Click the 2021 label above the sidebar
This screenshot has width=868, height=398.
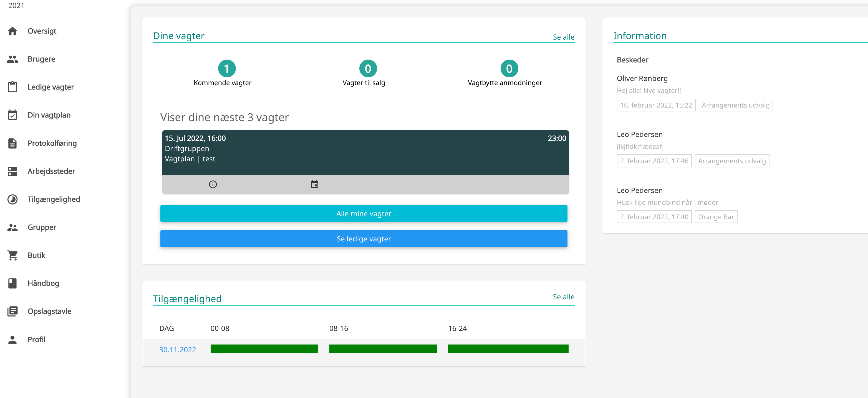[16, 5]
